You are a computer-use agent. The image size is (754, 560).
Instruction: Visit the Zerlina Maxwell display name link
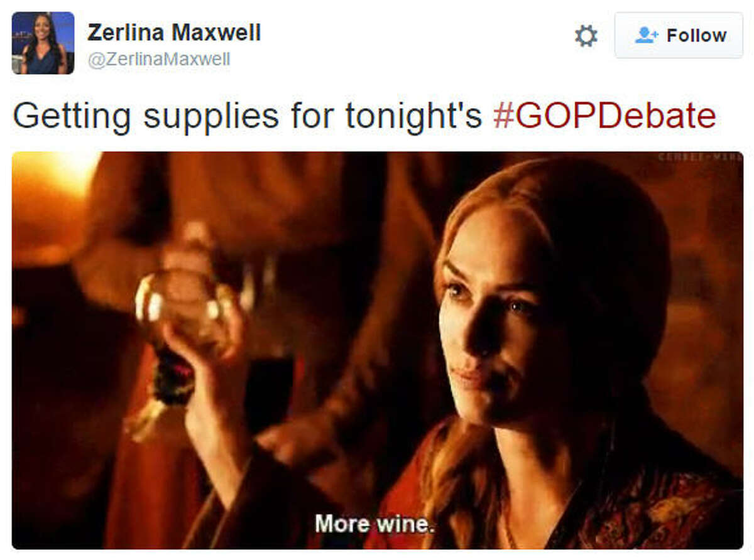pyautogui.click(x=173, y=33)
